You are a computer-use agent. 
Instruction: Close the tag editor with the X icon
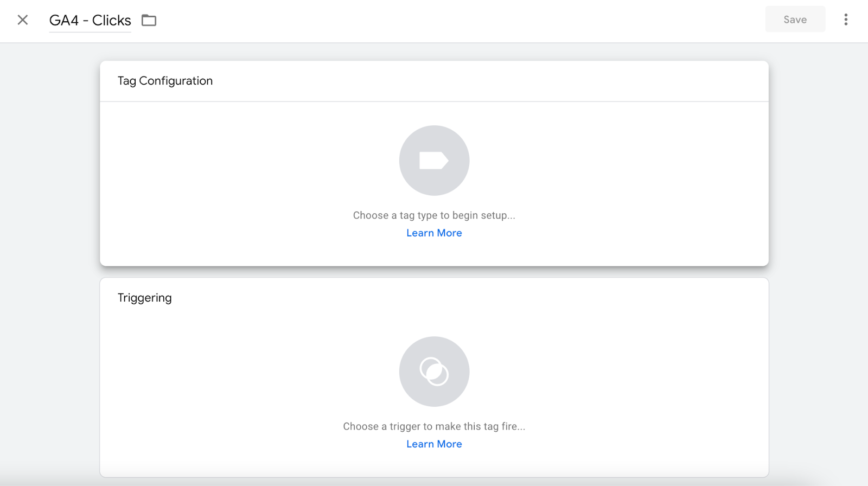tap(23, 20)
